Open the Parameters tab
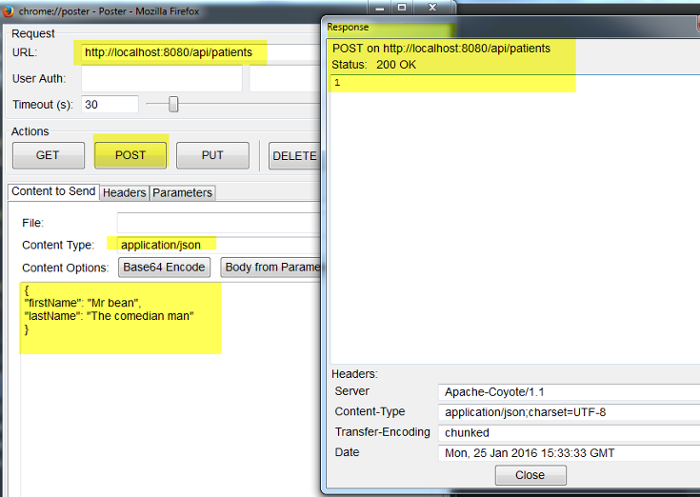This screenshot has height=497, width=700. click(182, 192)
